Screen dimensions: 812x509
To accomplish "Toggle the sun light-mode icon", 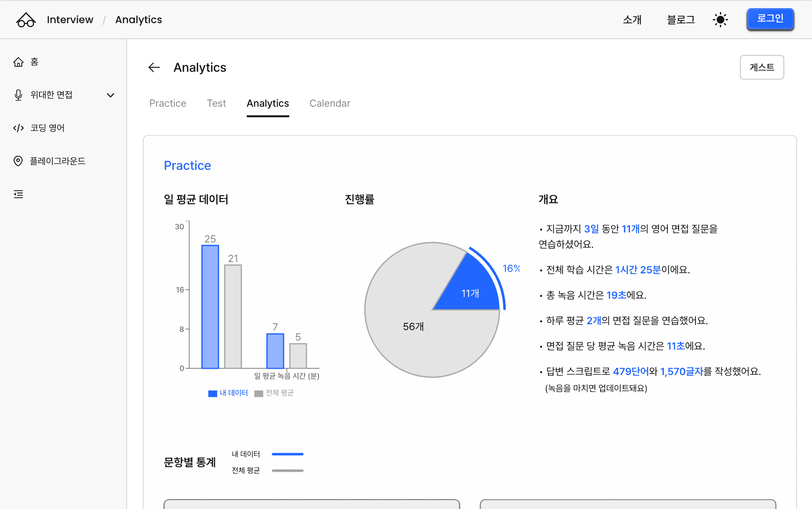I will pyautogui.click(x=720, y=20).
